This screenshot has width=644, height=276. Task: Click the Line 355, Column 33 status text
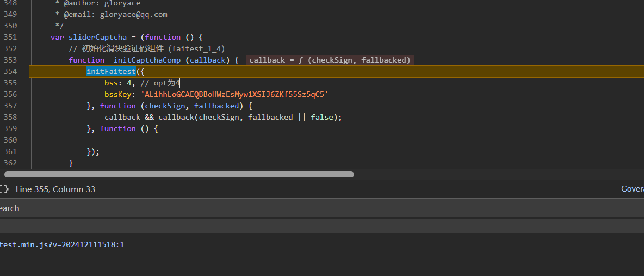[x=55, y=189]
